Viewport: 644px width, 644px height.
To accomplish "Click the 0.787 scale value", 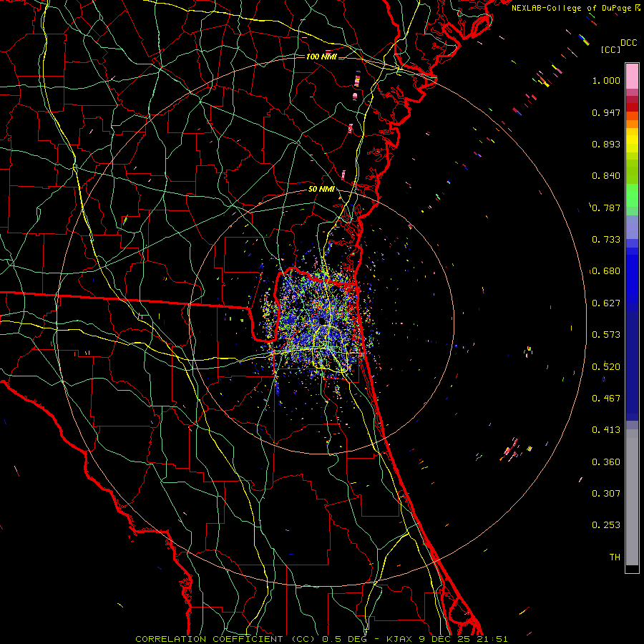I will pyautogui.click(x=606, y=208).
